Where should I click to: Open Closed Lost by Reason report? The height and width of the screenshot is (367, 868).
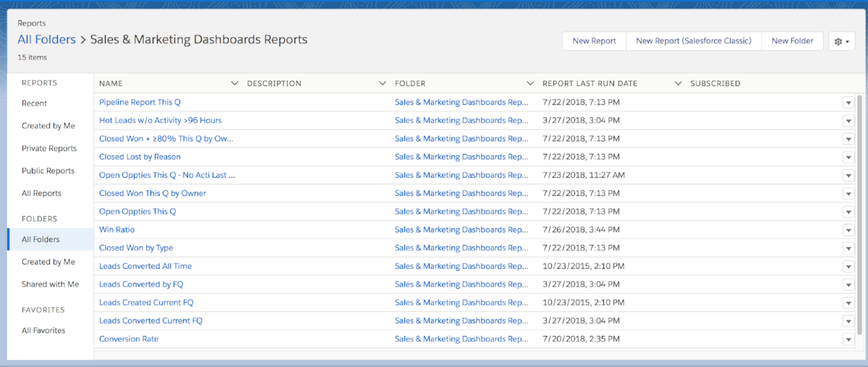[x=140, y=156]
